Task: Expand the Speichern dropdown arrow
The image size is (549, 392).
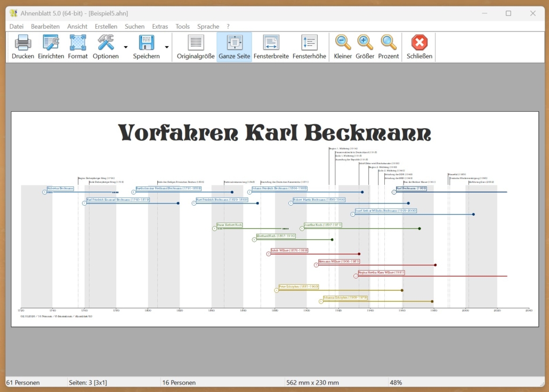Action: click(x=167, y=47)
